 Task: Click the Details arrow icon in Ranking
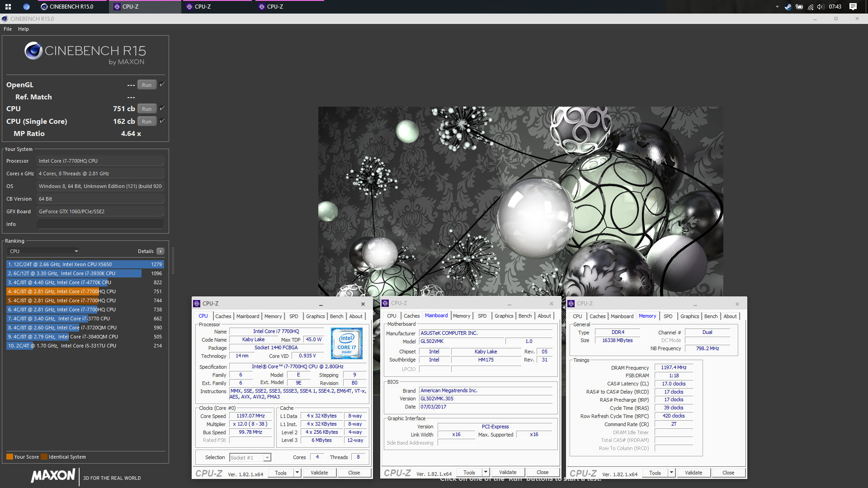tap(160, 251)
